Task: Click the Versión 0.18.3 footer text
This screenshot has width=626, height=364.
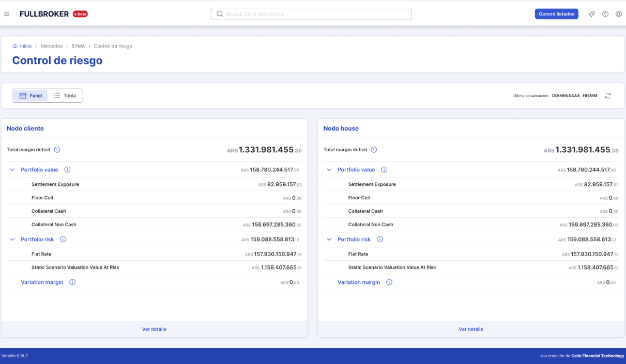Action: point(14,356)
